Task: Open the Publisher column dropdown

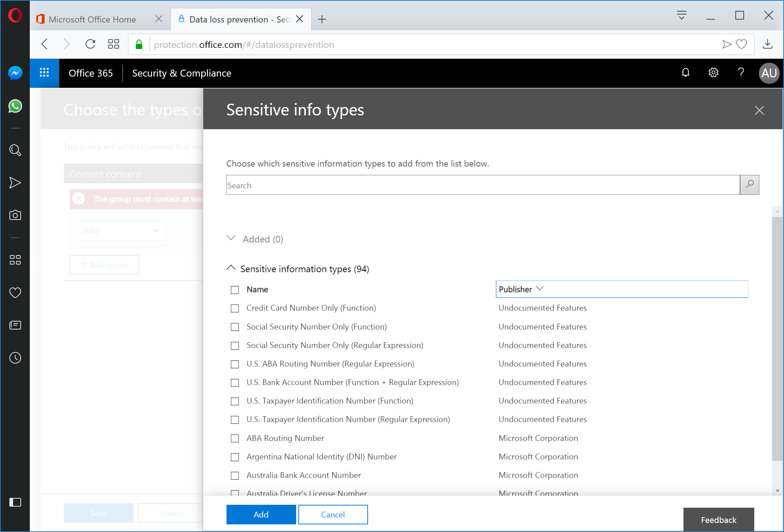Action: pyautogui.click(x=539, y=289)
